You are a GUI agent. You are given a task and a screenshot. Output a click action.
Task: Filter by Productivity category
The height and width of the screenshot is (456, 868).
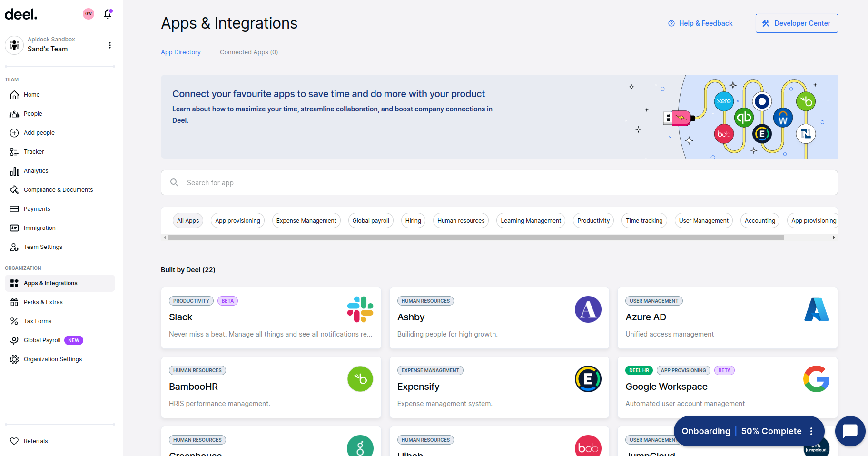pos(593,221)
